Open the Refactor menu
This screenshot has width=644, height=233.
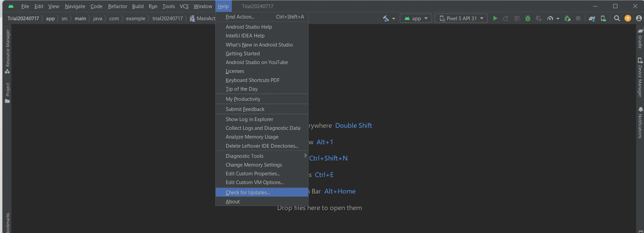point(118,6)
